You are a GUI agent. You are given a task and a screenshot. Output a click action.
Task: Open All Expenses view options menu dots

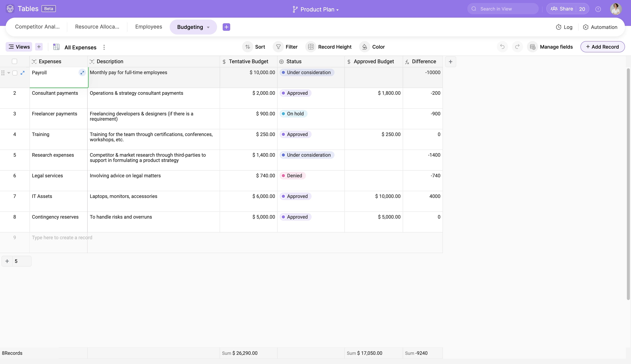pos(104,47)
